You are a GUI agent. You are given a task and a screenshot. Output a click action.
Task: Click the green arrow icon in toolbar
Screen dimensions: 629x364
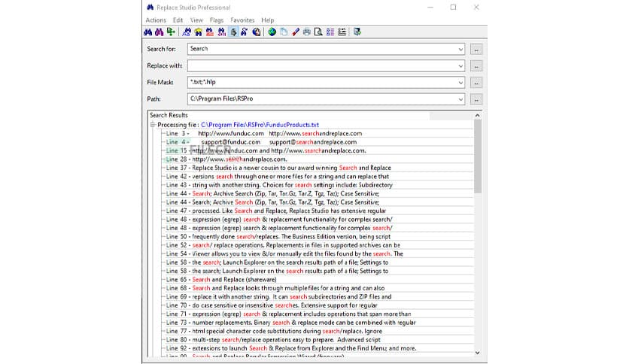pos(171,32)
